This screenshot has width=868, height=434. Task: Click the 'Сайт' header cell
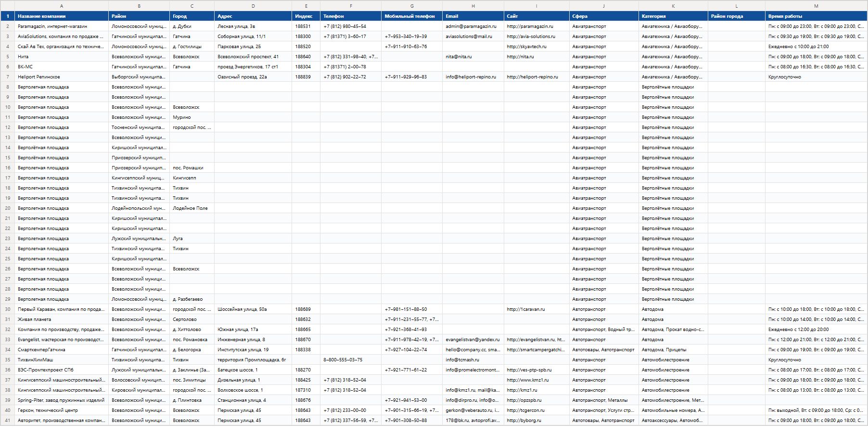536,16
